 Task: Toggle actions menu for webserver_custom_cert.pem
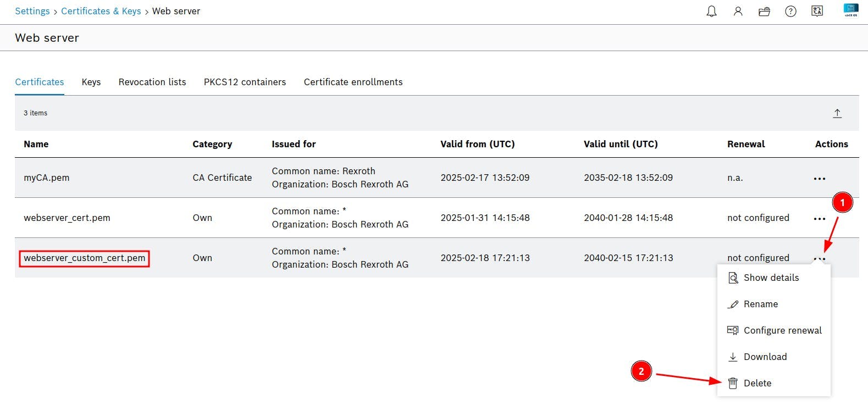pos(819,258)
